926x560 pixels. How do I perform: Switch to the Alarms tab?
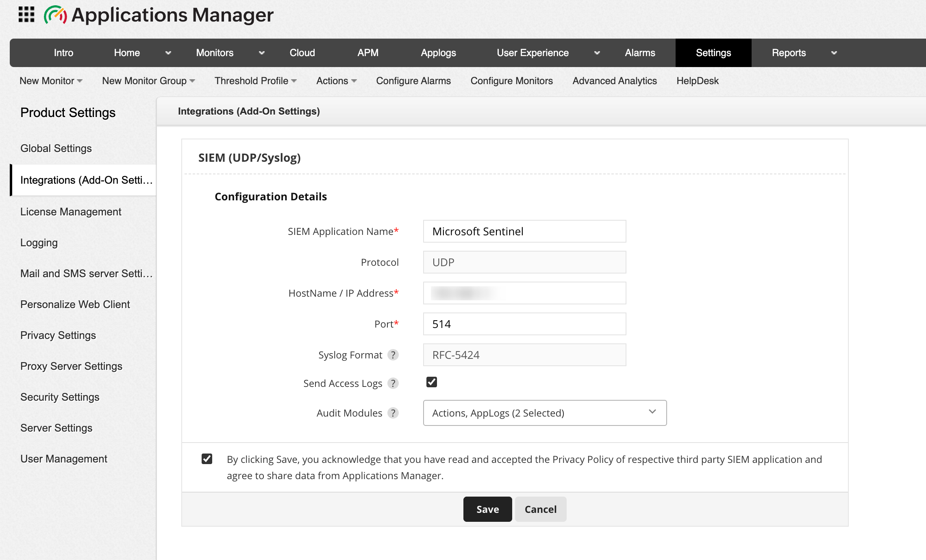[x=640, y=53]
